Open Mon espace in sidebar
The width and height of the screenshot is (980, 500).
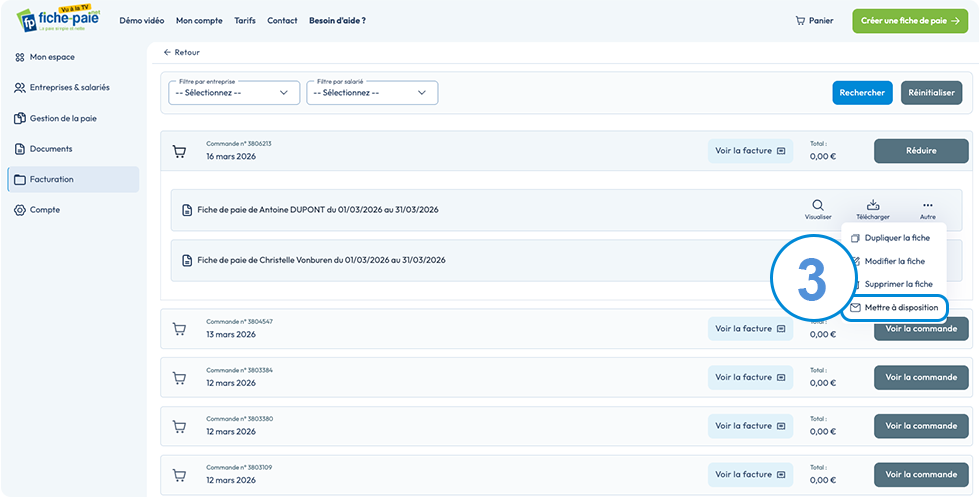pos(73,57)
